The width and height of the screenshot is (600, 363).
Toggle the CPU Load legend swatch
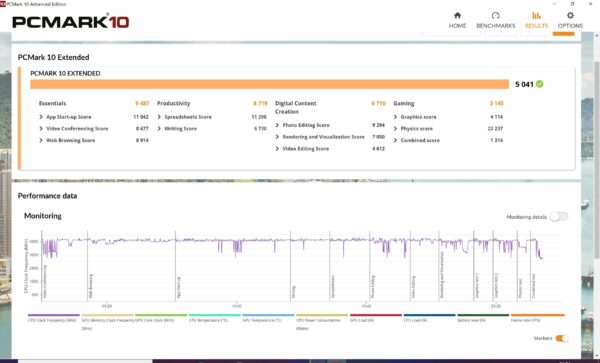pyautogui.click(x=429, y=315)
